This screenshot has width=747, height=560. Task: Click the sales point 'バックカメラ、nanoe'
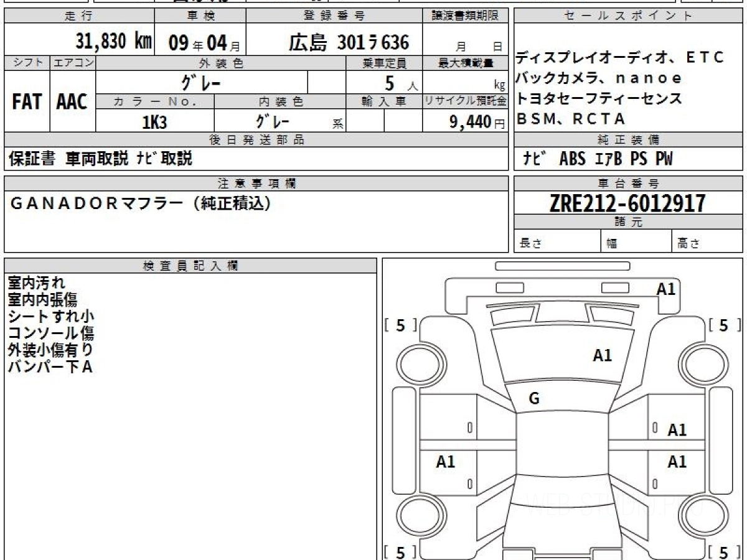tap(599, 78)
